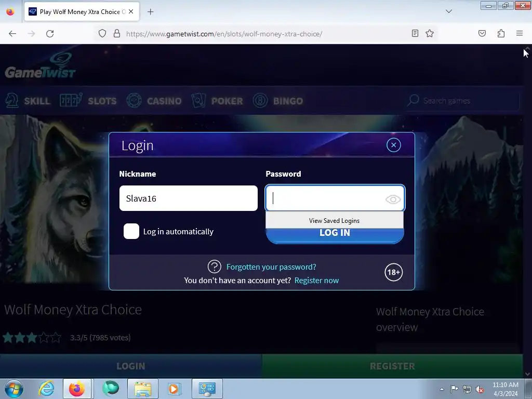This screenshot has height=399, width=532.
Task: Open the Save to Pocket icon
Action: point(482,33)
